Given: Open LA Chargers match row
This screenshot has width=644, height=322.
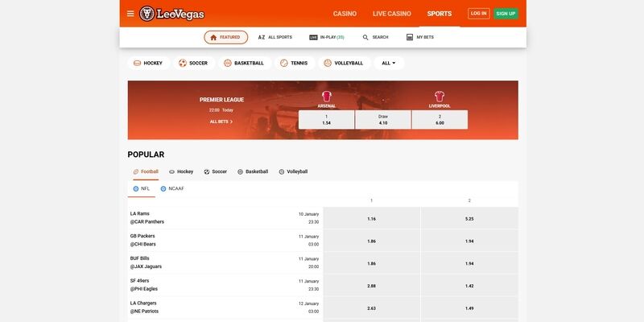Looking at the screenshot, I should (225, 308).
